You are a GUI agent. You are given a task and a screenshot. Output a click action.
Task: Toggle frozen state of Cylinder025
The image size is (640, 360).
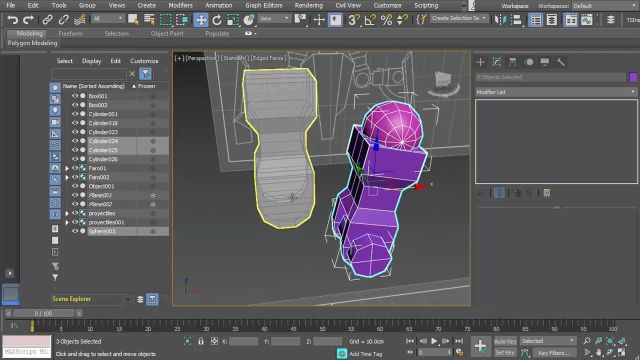[x=153, y=150]
